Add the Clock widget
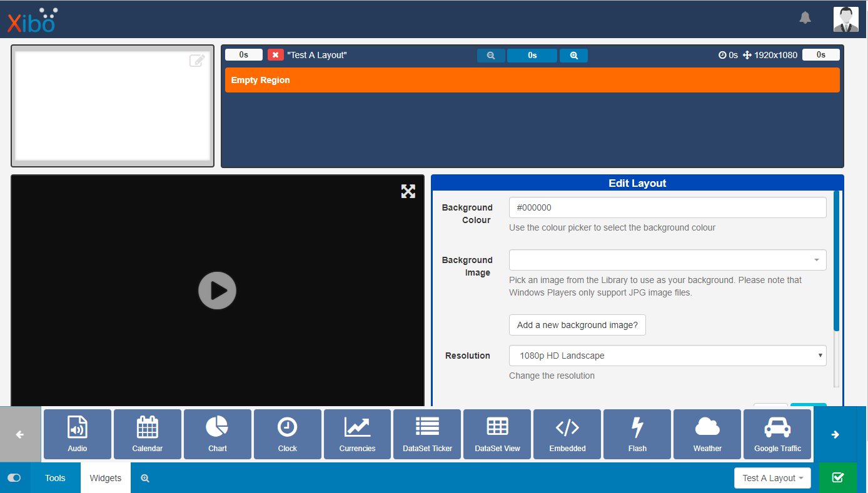Image resolution: width=868 pixels, height=493 pixels. [x=287, y=434]
